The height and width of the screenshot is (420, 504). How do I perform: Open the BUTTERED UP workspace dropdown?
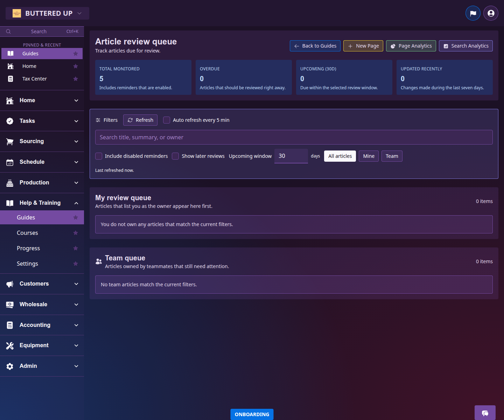coord(47,13)
